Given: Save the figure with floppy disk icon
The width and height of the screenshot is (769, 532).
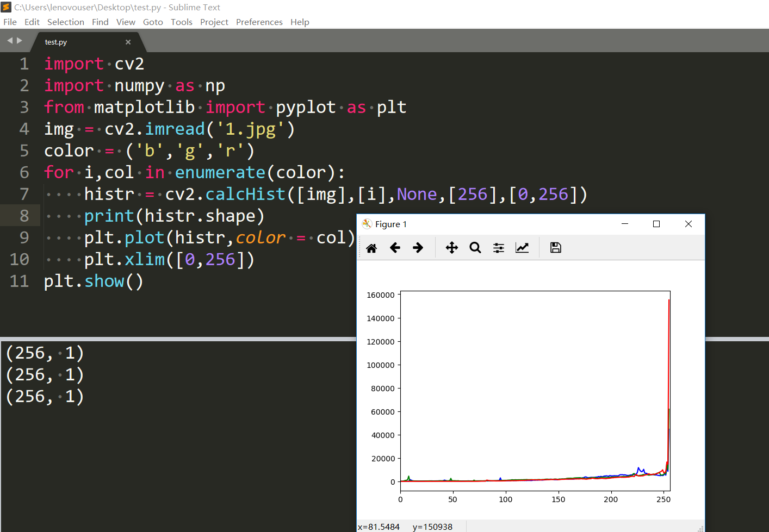Looking at the screenshot, I should coord(555,248).
